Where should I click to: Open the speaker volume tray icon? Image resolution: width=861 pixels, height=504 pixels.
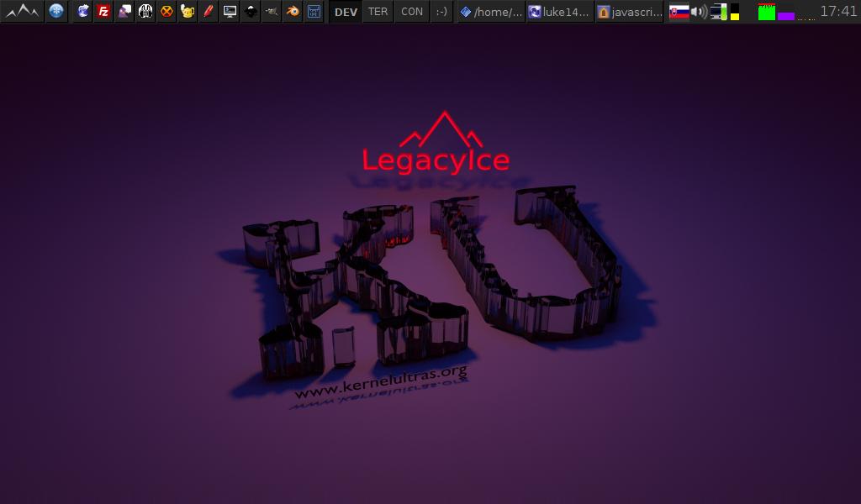tap(699, 12)
